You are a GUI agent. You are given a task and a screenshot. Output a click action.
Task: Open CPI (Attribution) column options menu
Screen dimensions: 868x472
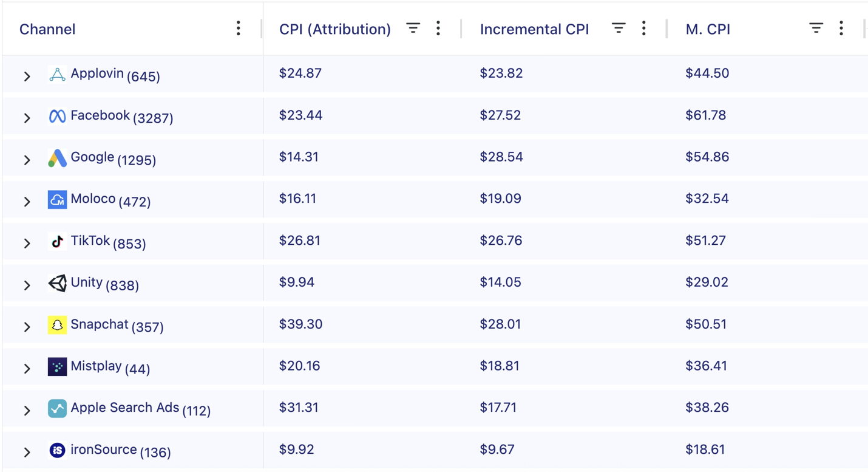[x=438, y=29]
